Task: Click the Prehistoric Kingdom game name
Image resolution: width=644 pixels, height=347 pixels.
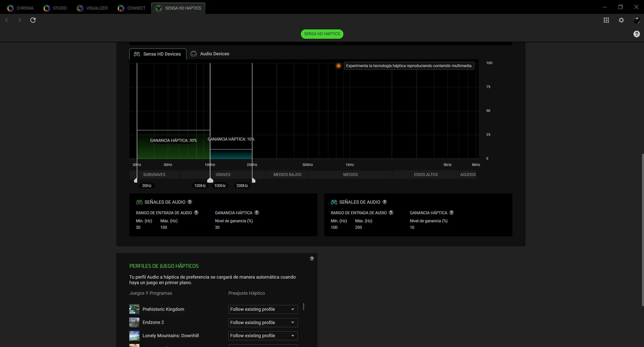Action: [x=163, y=309]
